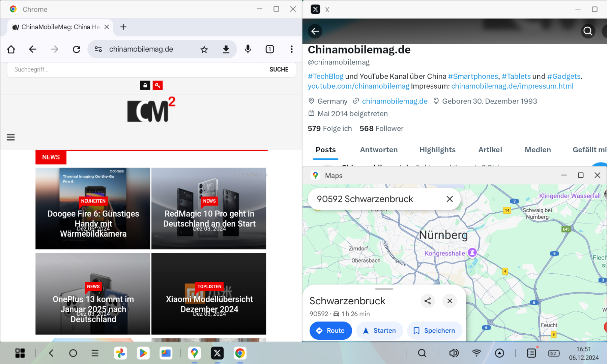Open RedMagic 10 Pro article
The height and width of the screenshot is (364, 607).
tap(209, 209)
